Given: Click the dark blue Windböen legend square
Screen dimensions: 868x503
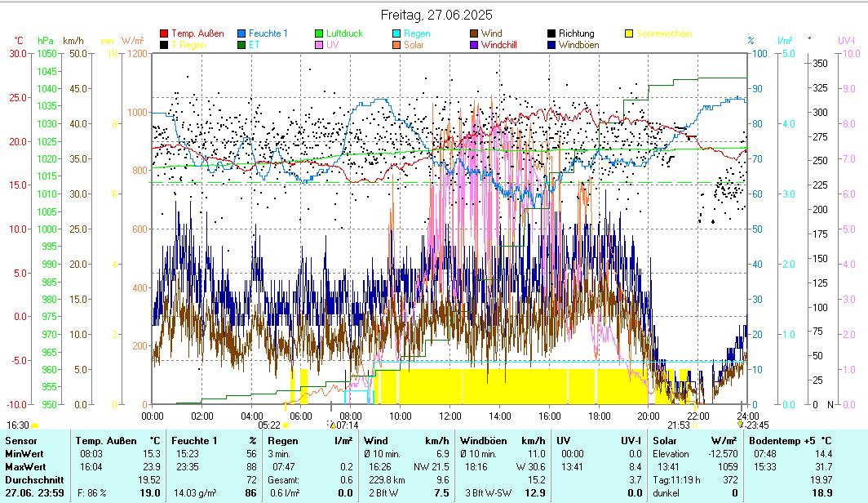Looking at the screenshot, I should [x=551, y=45].
